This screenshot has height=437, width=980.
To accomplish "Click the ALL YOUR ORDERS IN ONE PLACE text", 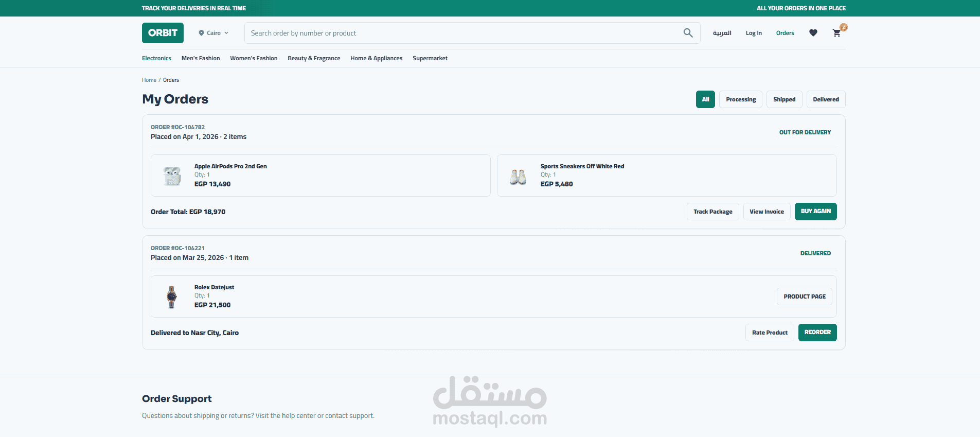I will [x=801, y=8].
